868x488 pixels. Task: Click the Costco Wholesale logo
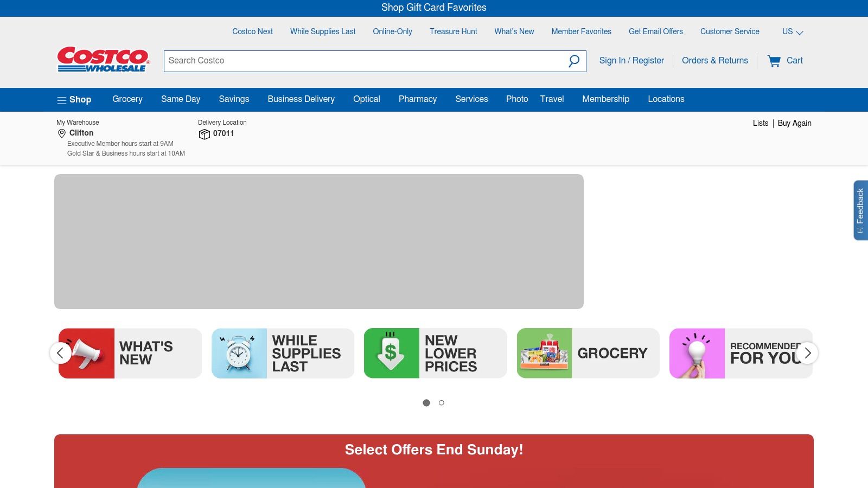(103, 59)
